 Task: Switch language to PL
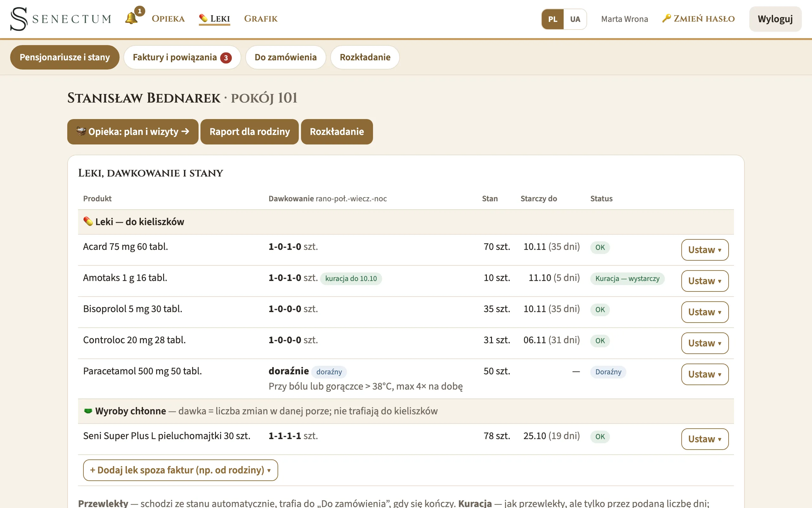[552, 19]
